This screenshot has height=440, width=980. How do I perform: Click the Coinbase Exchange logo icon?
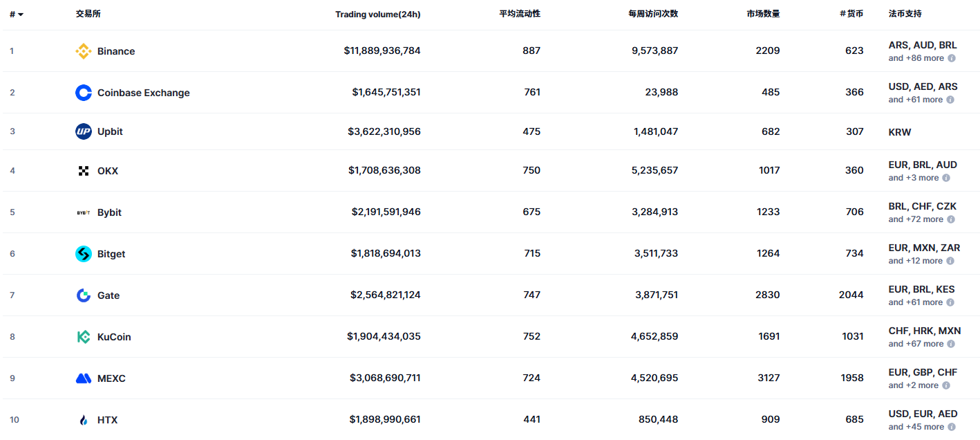click(x=83, y=93)
